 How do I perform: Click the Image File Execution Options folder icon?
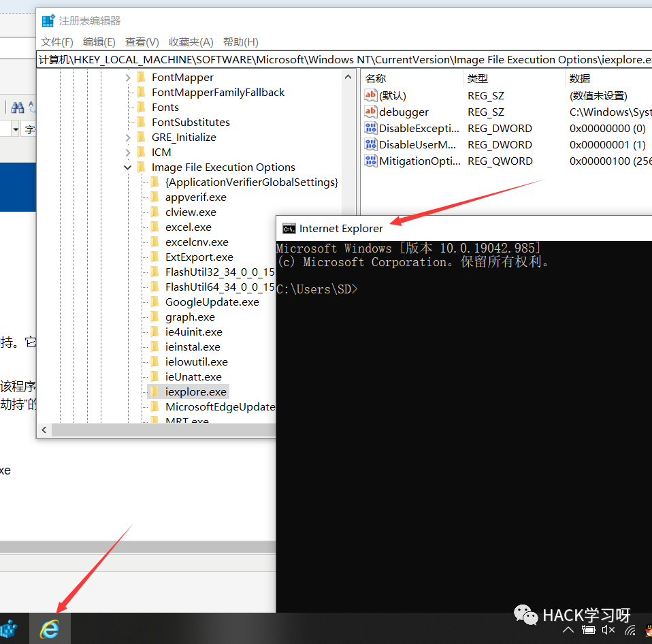pyautogui.click(x=142, y=167)
